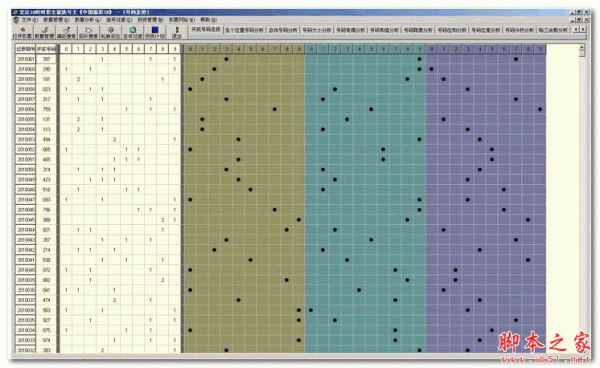Switch to the 除三余数分析 tab
The height and width of the screenshot is (368, 600).
[553, 30]
